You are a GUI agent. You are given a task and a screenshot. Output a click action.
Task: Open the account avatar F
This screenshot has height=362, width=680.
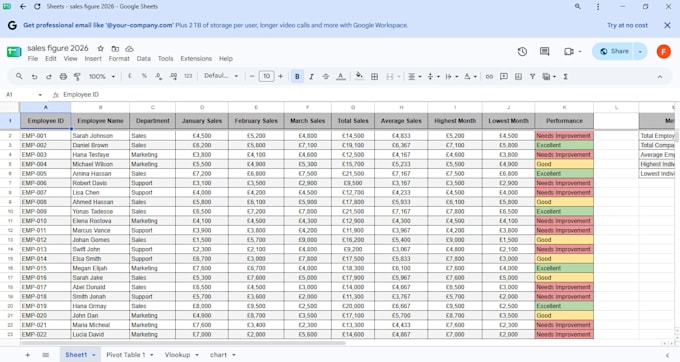coord(664,52)
